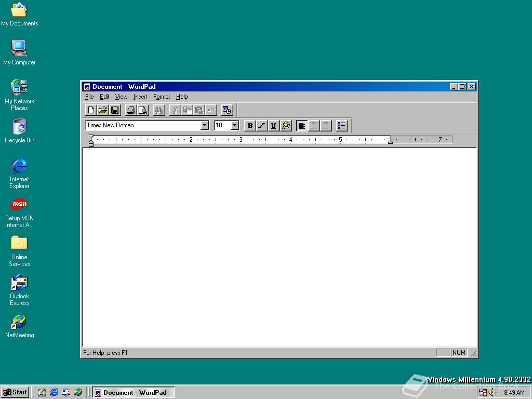Viewport: 532px width, 399px height.
Task: Toggle bold formatting
Action: (x=250, y=125)
